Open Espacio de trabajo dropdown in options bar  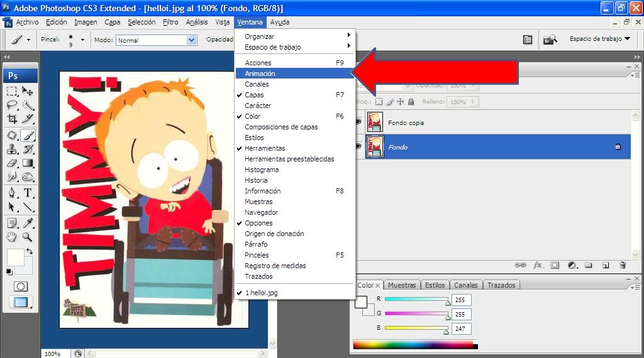tap(599, 38)
